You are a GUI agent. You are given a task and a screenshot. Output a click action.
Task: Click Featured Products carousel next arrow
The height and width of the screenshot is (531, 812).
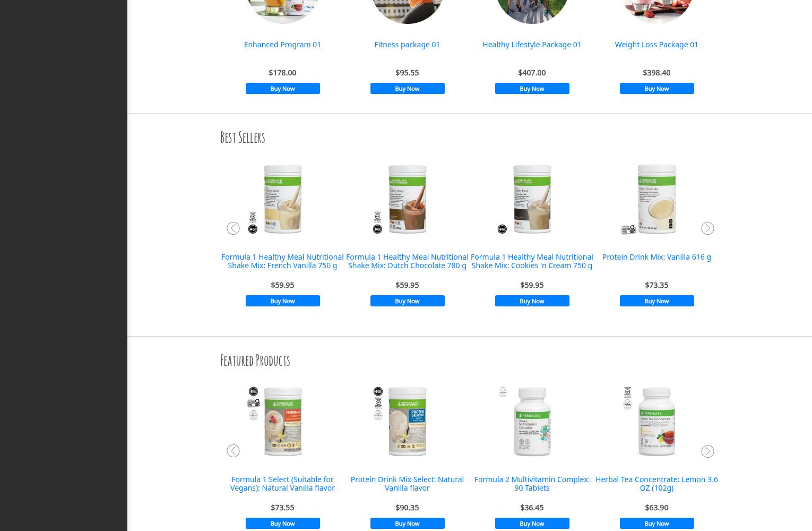[x=707, y=451]
